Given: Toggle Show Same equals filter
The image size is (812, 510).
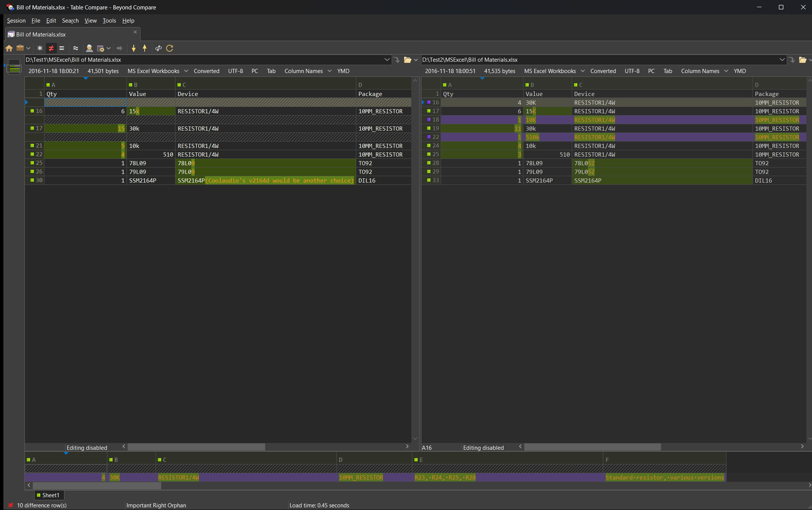Looking at the screenshot, I should tap(62, 48).
